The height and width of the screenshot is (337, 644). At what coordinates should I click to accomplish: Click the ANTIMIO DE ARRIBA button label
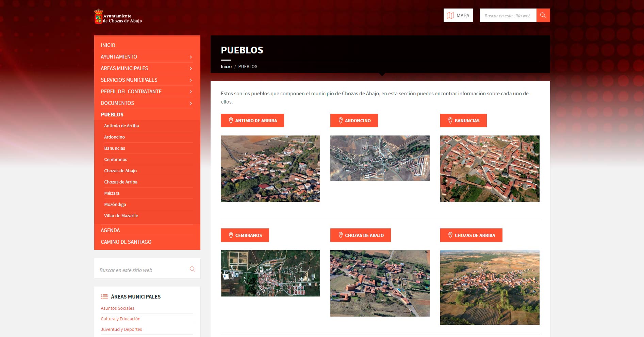point(256,121)
